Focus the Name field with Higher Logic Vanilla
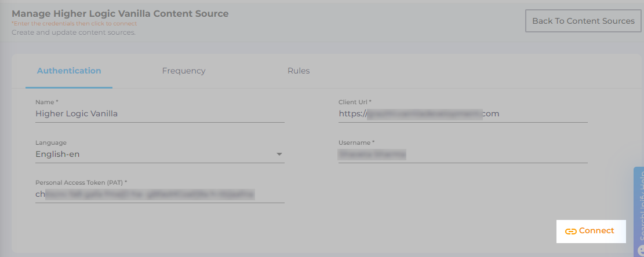 [x=159, y=114]
